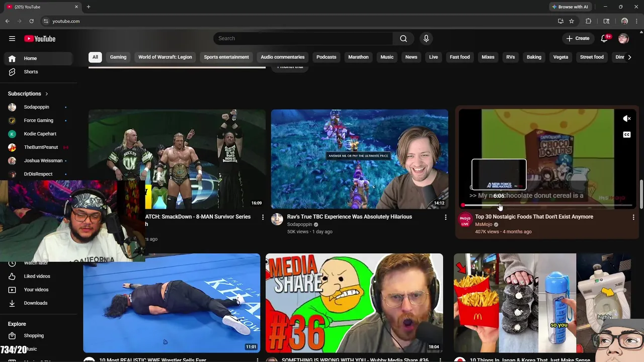Close the YouTube browser tab
The height and width of the screenshot is (362, 644).
click(x=76, y=7)
